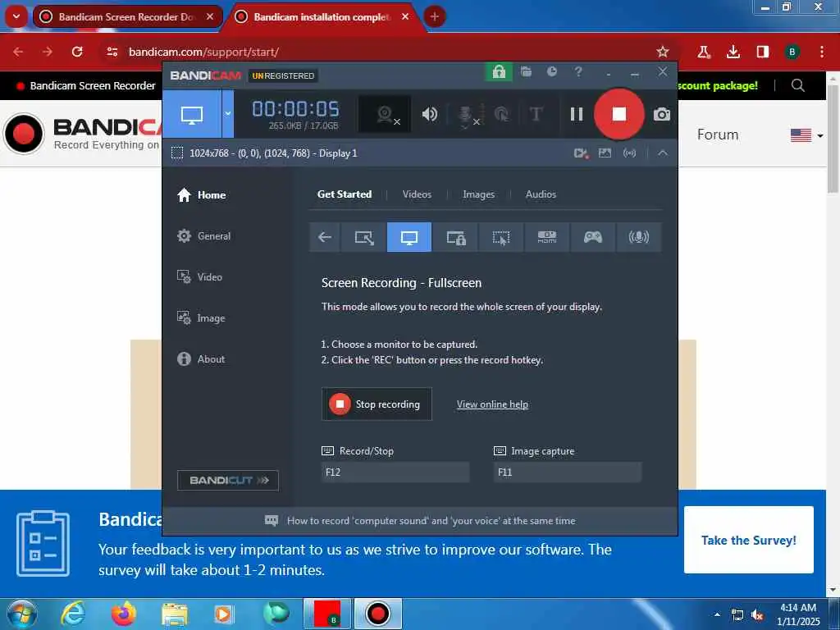
Task: Click the back arrow in mode row
Action: tap(325, 237)
